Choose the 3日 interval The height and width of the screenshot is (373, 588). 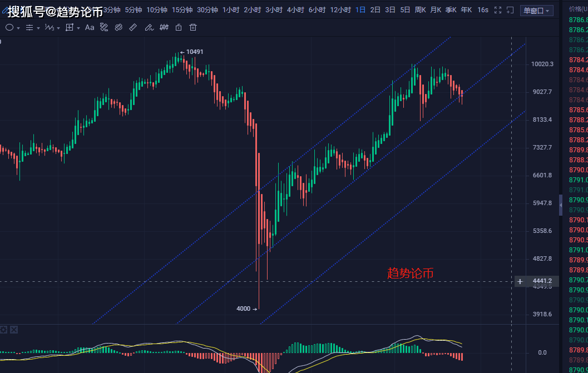click(x=390, y=10)
